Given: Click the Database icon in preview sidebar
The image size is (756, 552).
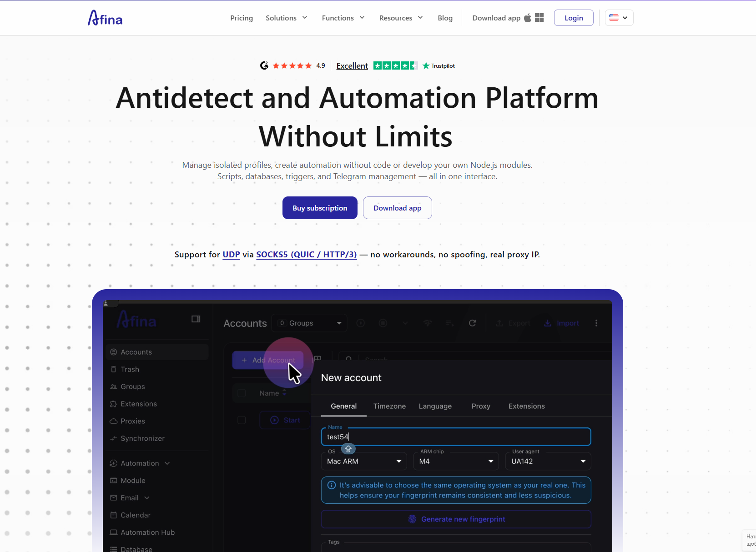Looking at the screenshot, I should [114, 549].
